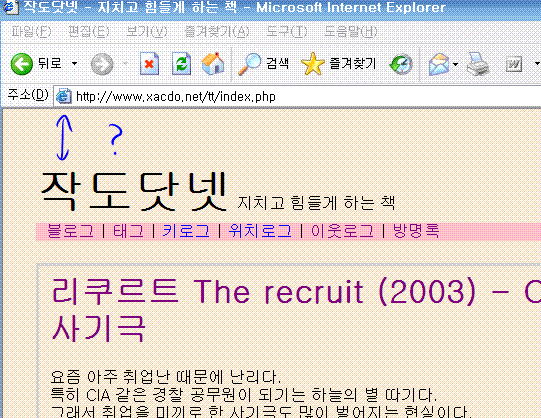Expand the Back button history dropdown arrow
Image resolution: width=541 pixels, height=418 pixels.
point(74,64)
